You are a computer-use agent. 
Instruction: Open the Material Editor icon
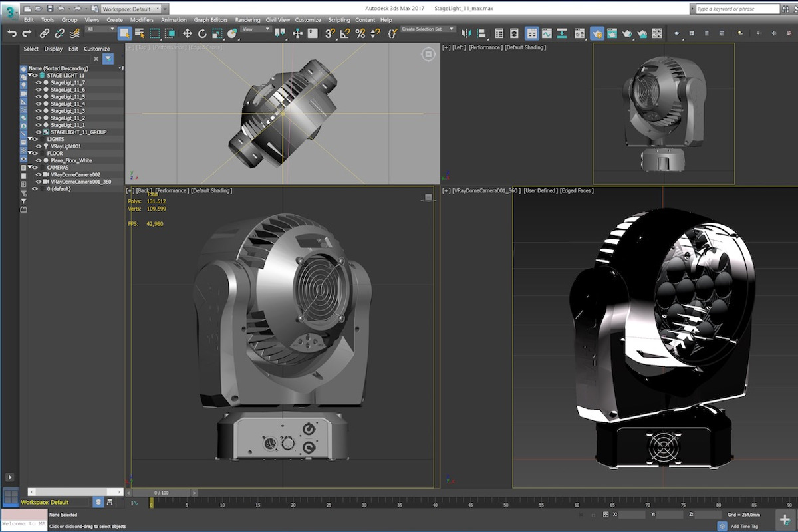click(579, 33)
